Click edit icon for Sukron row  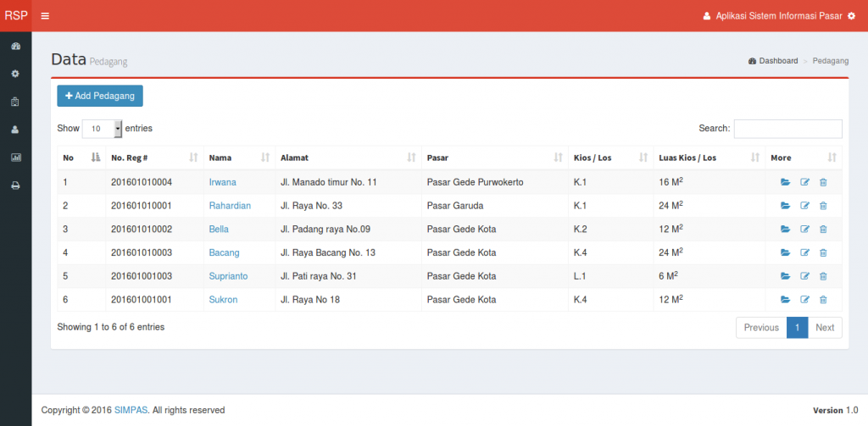point(804,300)
